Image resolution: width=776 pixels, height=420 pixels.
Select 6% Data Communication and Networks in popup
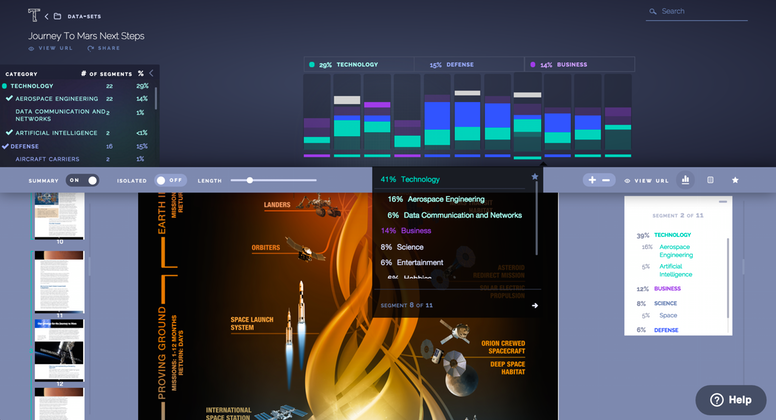click(x=454, y=215)
